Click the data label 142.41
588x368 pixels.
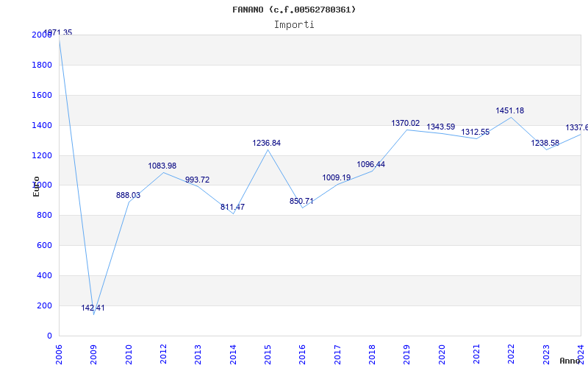pos(93,308)
